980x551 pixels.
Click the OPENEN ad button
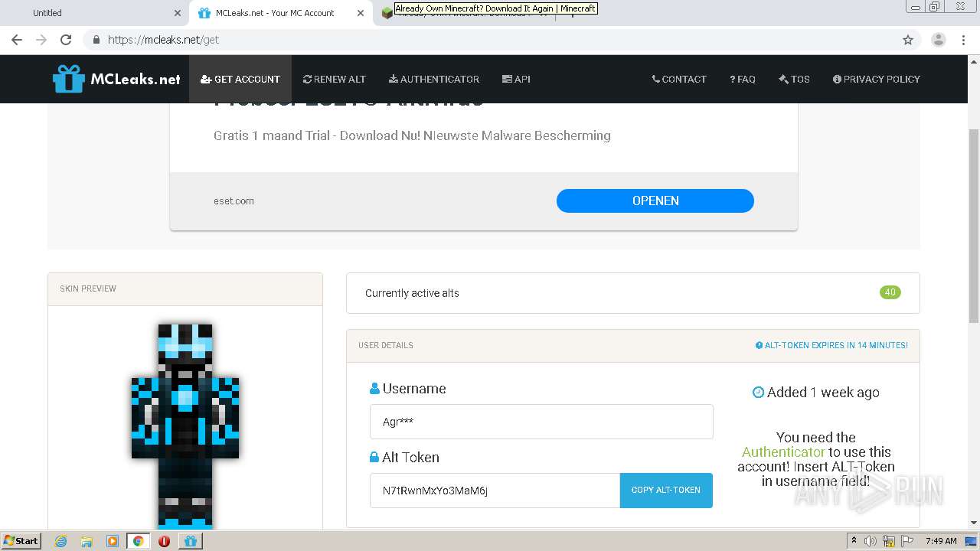click(655, 201)
